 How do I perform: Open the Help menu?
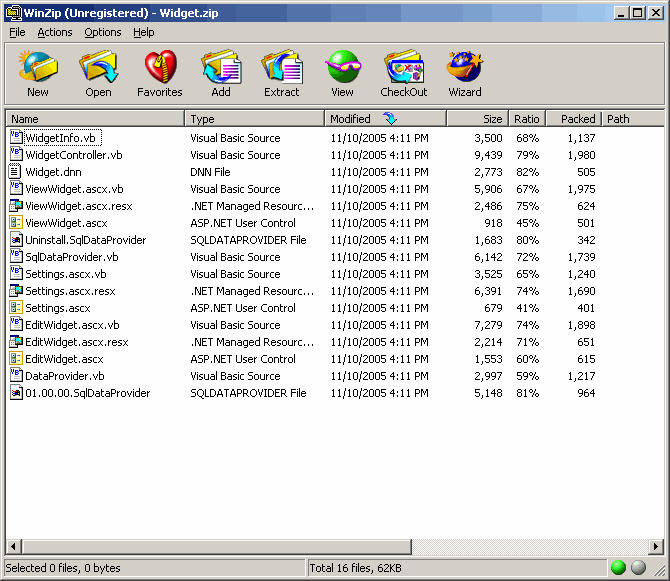144,32
